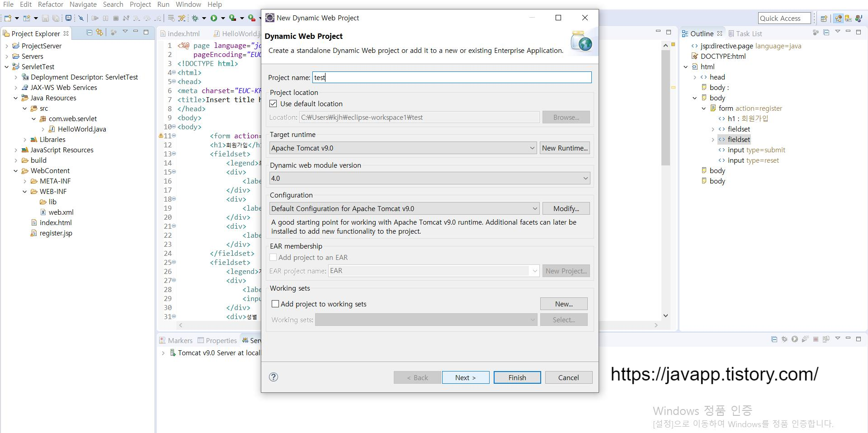Click the Open Perspective icon
868x433 pixels.
coord(824,19)
